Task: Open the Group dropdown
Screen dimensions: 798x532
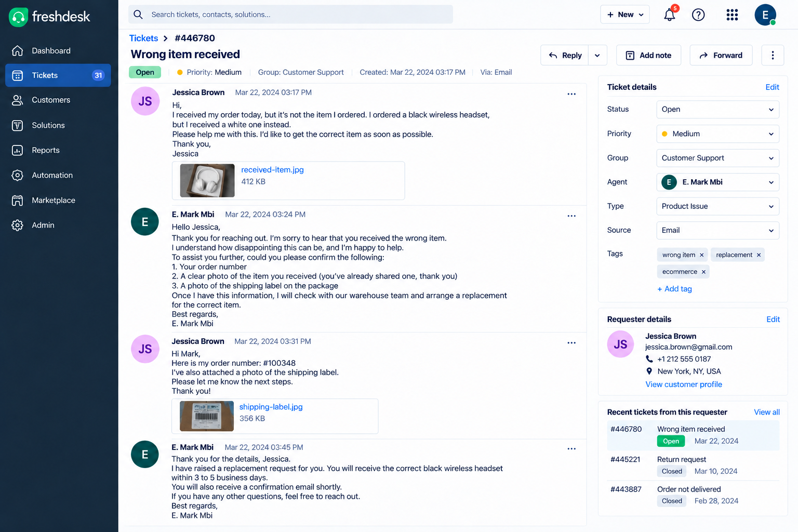Action: coord(717,158)
